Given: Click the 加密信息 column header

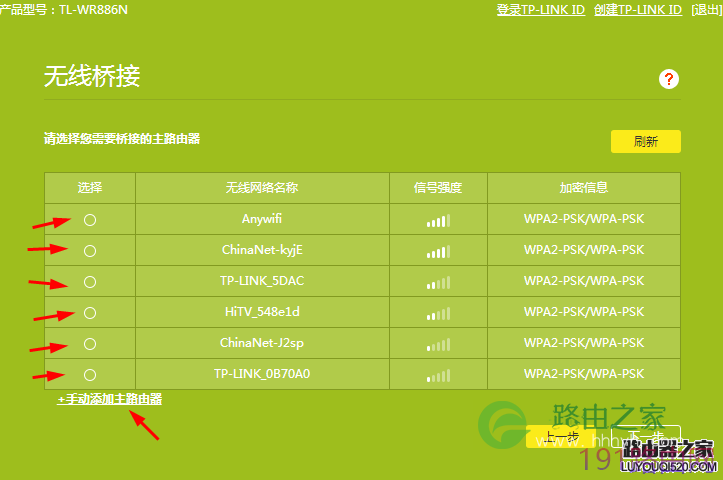Looking at the screenshot, I should [584, 188].
